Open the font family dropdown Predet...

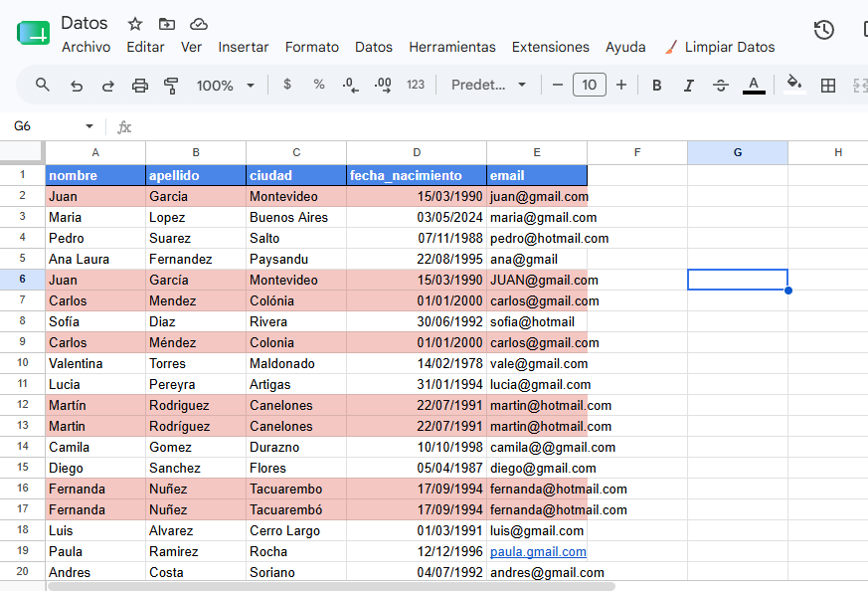click(488, 85)
